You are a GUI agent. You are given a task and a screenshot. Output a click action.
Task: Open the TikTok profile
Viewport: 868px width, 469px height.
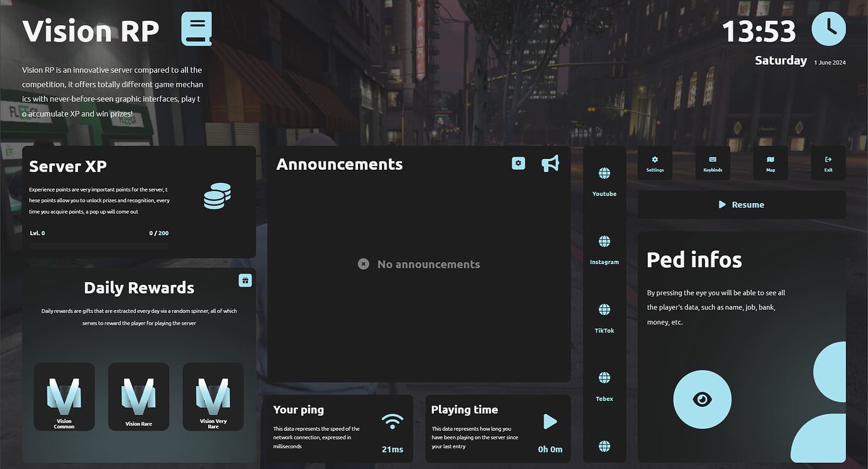pos(604,309)
